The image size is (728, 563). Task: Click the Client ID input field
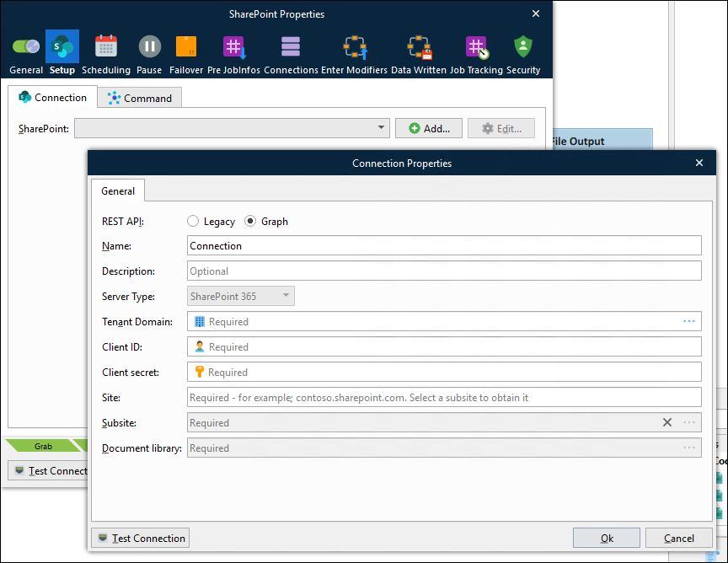[444, 346]
